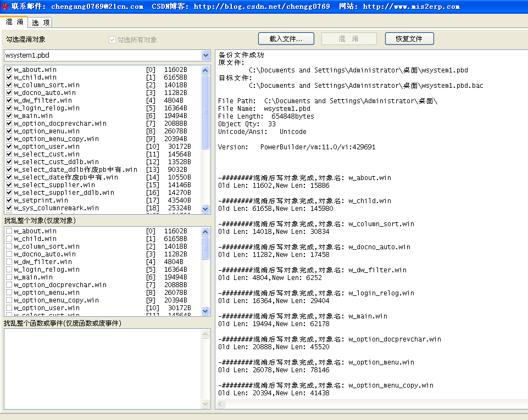Uncheck w_login_relog.win in the top list
This screenshot has height=420, width=528.
(9, 108)
